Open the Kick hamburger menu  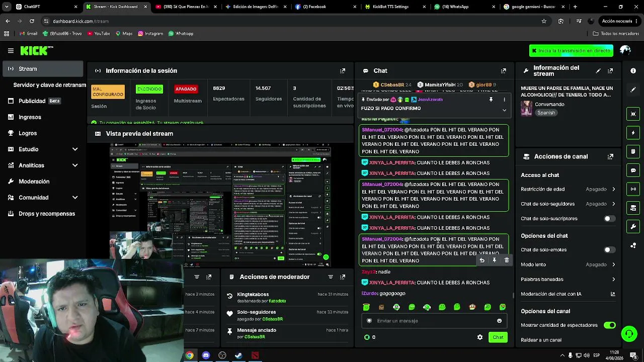(x=11, y=50)
